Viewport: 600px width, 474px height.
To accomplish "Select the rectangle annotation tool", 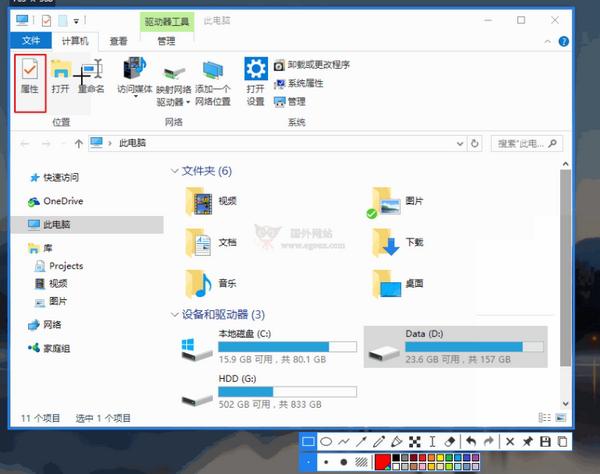I will point(308,442).
